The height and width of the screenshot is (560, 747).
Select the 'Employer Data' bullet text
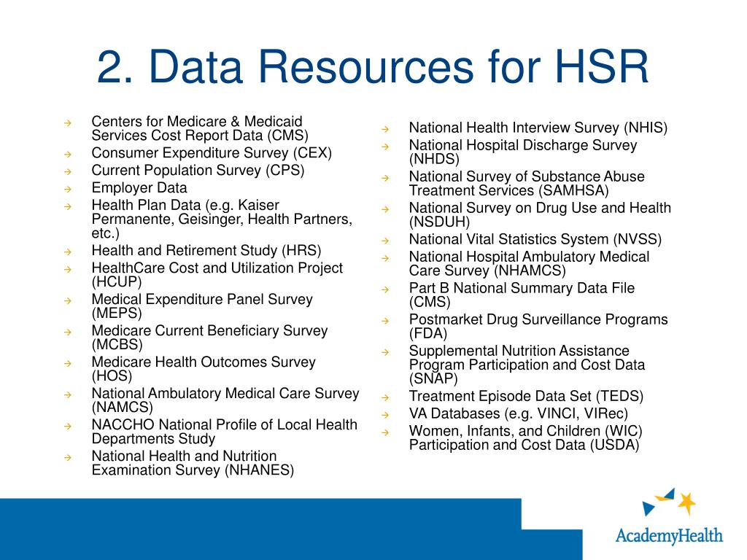coord(139,187)
